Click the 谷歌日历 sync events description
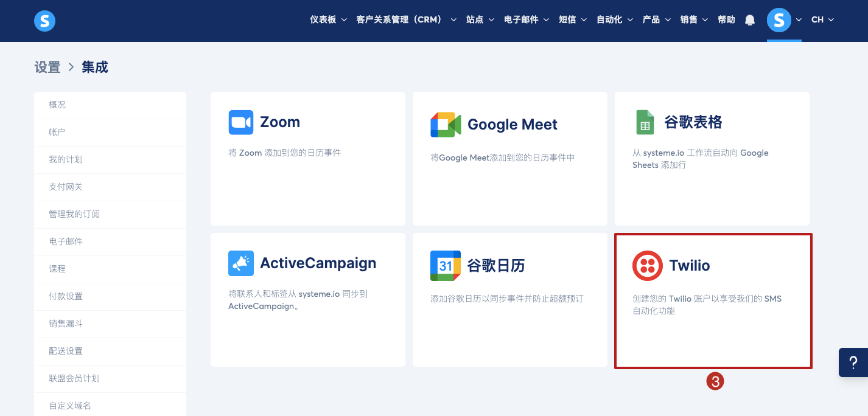The width and height of the screenshot is (868, 416). tap(507, 299)
